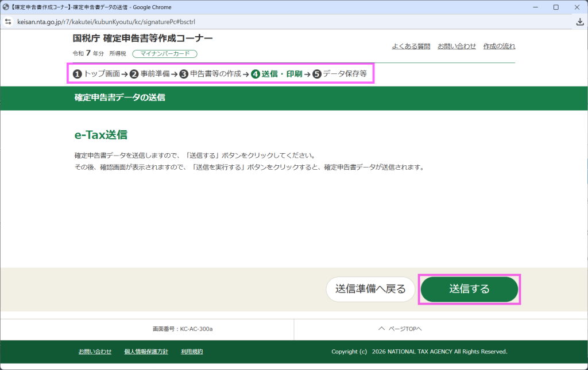The width and height of the screenshot is (588, 370).
Task: Select step 4 送信・印刷 in progress bar
Action: [277, 74]
